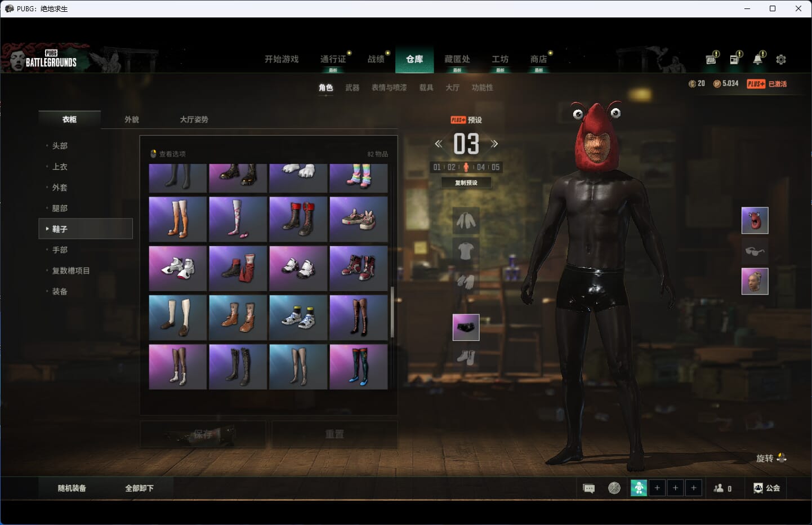Switch to the 表情与喷漆 sub-tab
The height and width of the screenshot is (525, 812).
point(389,88)
